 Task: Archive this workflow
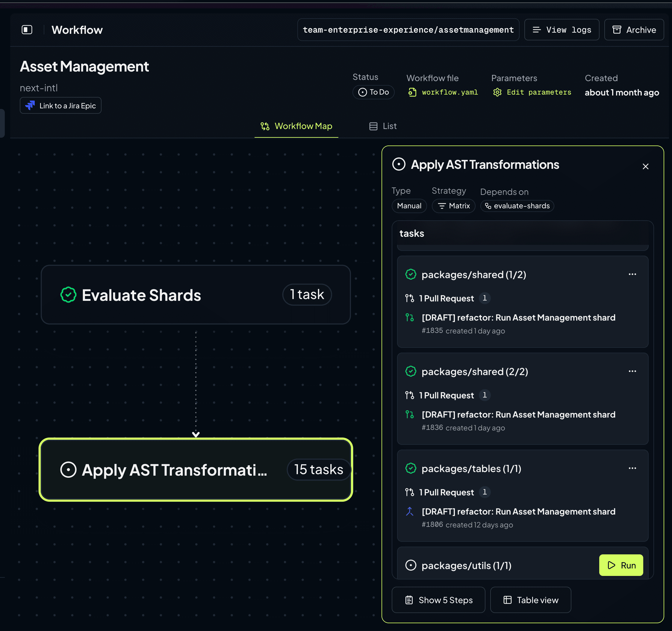pos(634,30)
